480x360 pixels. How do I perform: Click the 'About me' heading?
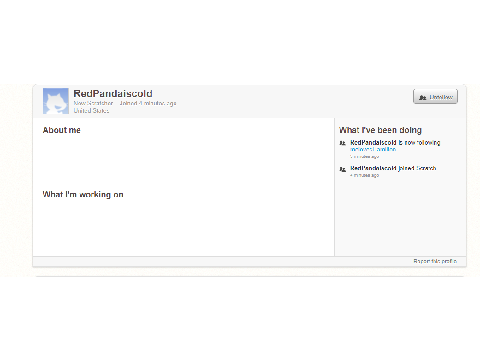(x=61, y=130)
